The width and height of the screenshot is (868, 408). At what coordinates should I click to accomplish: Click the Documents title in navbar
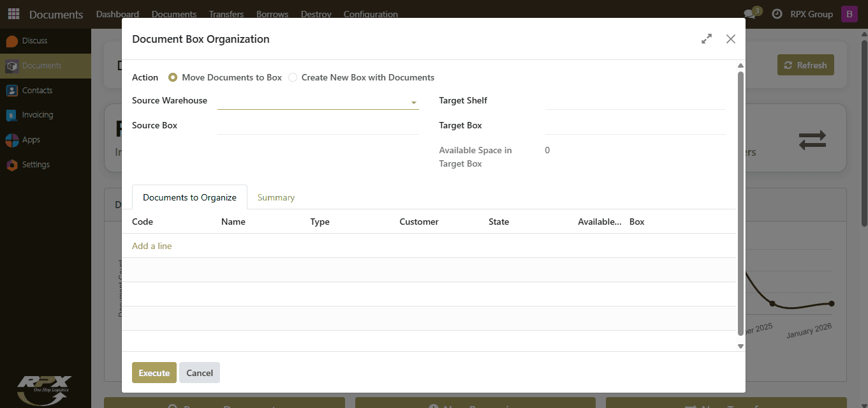point(56,14)
